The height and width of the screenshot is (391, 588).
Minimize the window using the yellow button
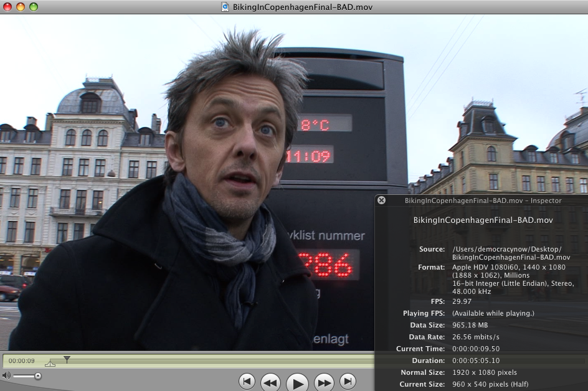tap(21, 7)
